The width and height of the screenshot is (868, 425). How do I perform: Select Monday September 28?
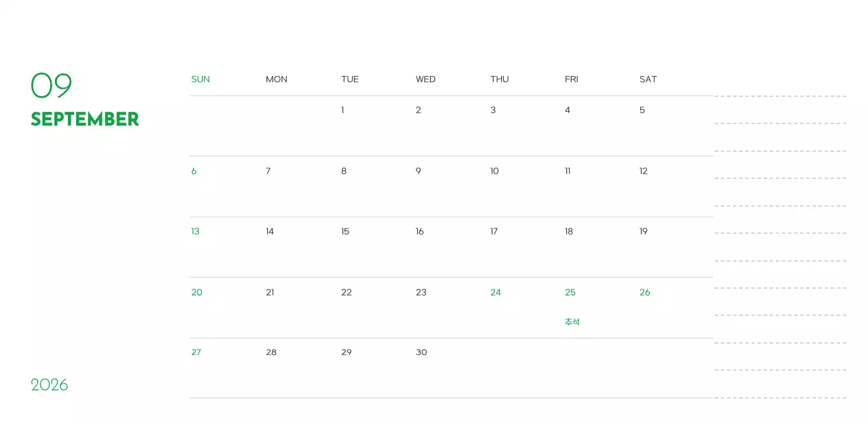(x=271, y=352)
